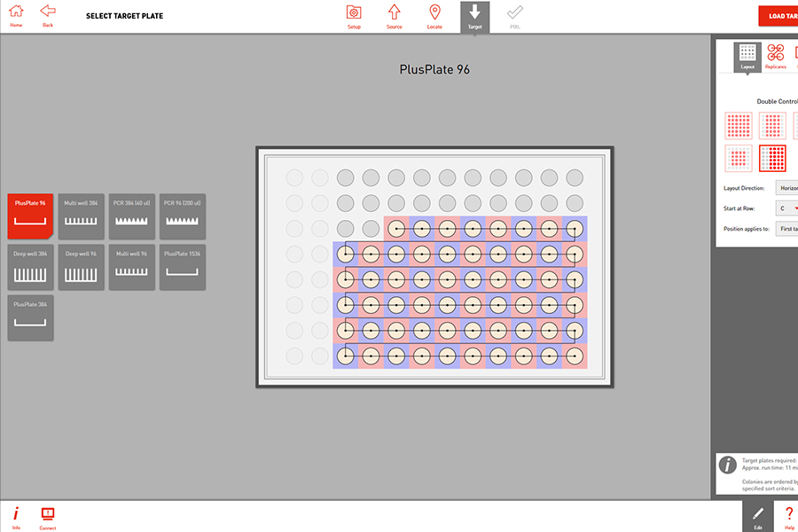Image resolution: width=798 pixels, height=532 pixels.
Task: Pick the layout with empty side columns
Action: click(772, 126)
